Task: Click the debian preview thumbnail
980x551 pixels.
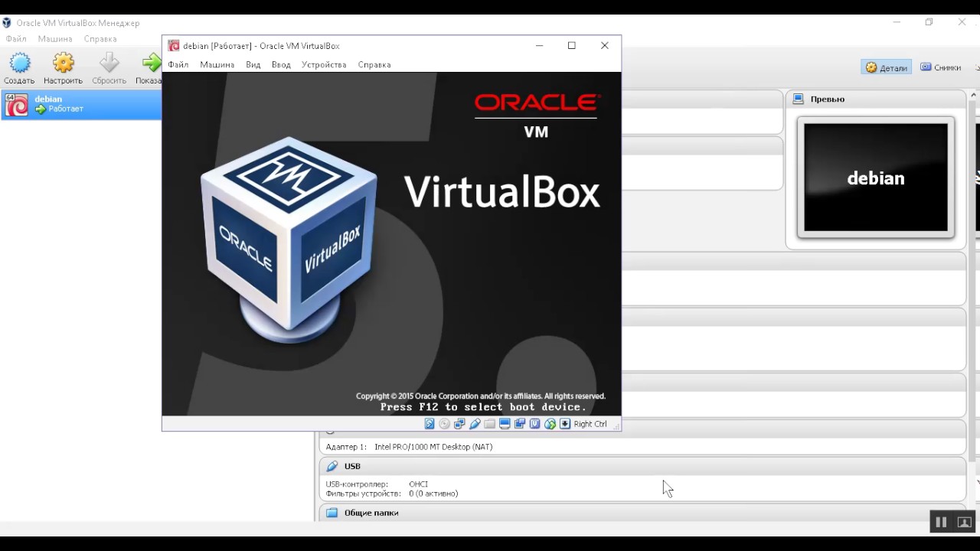Action: (876, 178)
